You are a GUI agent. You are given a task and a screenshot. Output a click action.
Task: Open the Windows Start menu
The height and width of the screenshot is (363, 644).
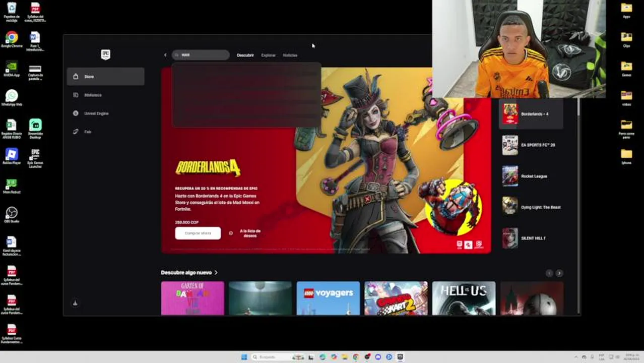(244, 357)
